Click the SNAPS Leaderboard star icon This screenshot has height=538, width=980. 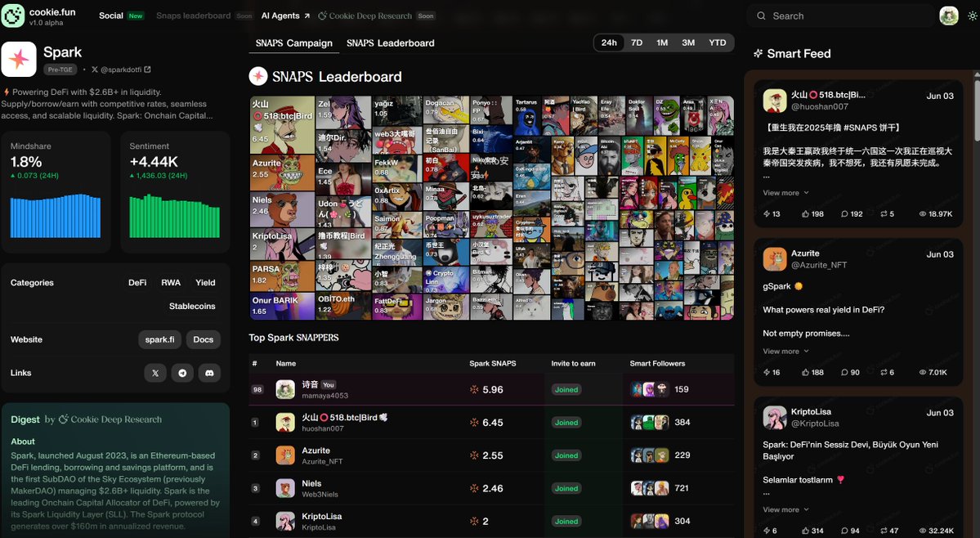[258, 76]
